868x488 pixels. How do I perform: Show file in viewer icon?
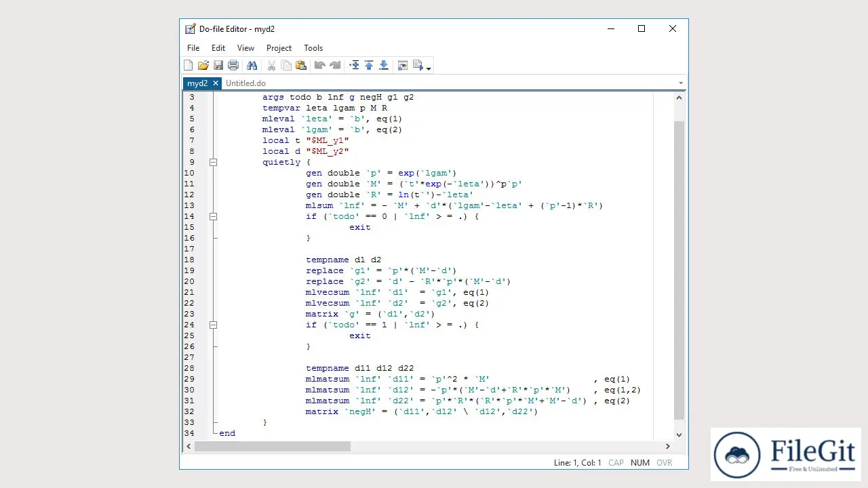pyautogui.click(x=402, y=65)
